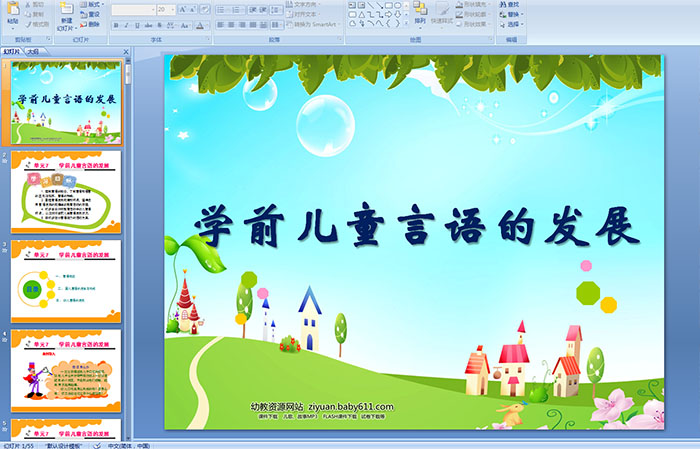
Task: Select the Rectangle shape in gallery
Action: coord(389,5)
